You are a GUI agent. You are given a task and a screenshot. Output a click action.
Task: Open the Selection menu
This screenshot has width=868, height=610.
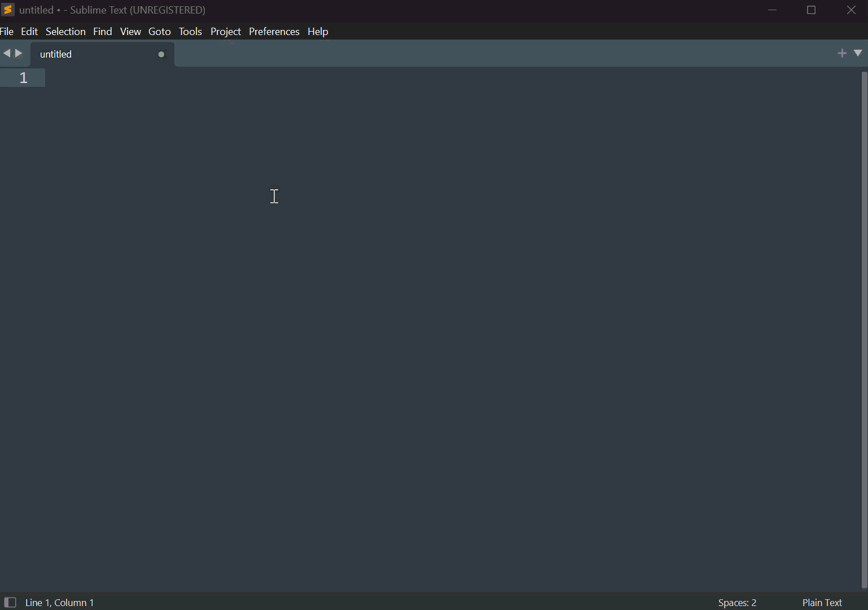[65, 32]
